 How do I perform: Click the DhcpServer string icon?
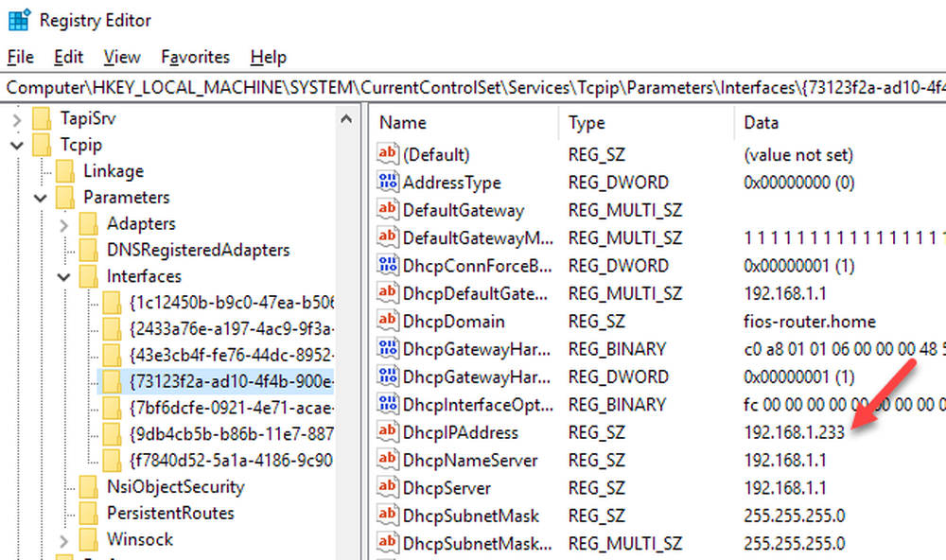pyautogui.click(x=387, y=487)
